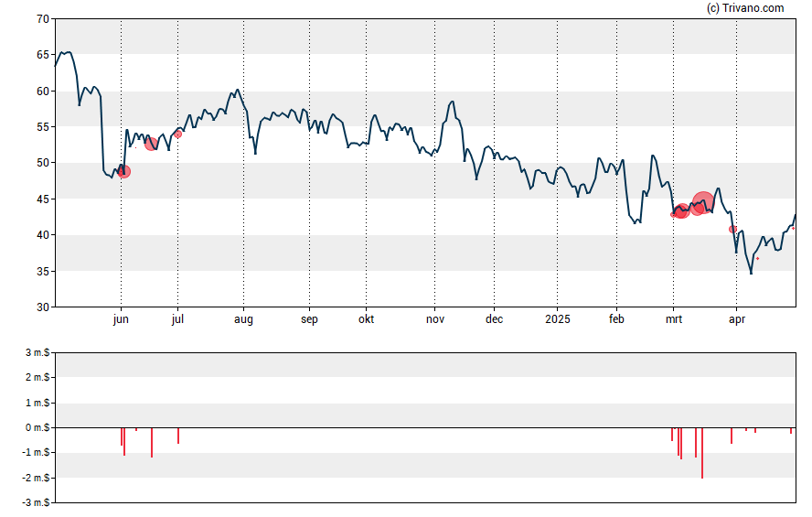
Task: Click the red bar at the jul gridline
Action: pos(178,436)
